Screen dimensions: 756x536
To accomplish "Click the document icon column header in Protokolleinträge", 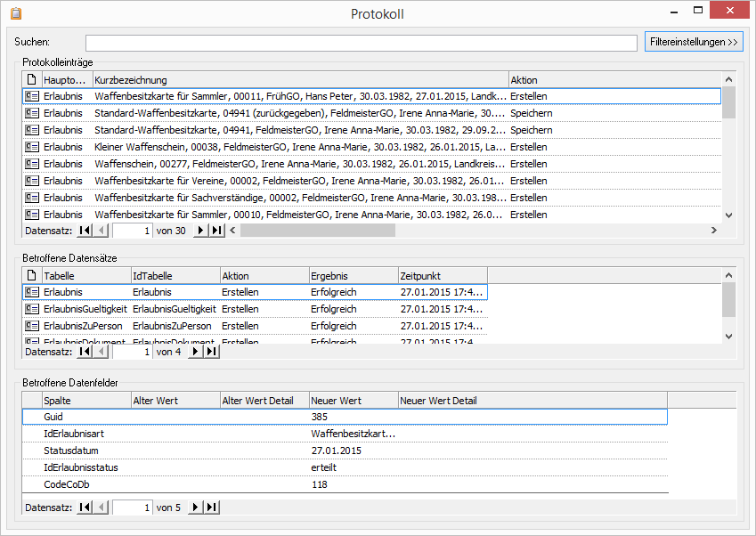I will pyautogui.click(x=31, y=80).
